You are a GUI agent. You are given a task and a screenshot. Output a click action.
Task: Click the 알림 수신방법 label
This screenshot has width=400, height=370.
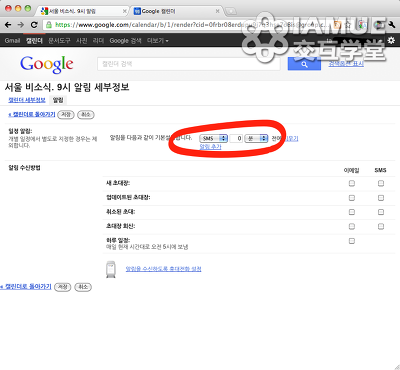pyautogui.click(x=24, y=168)
